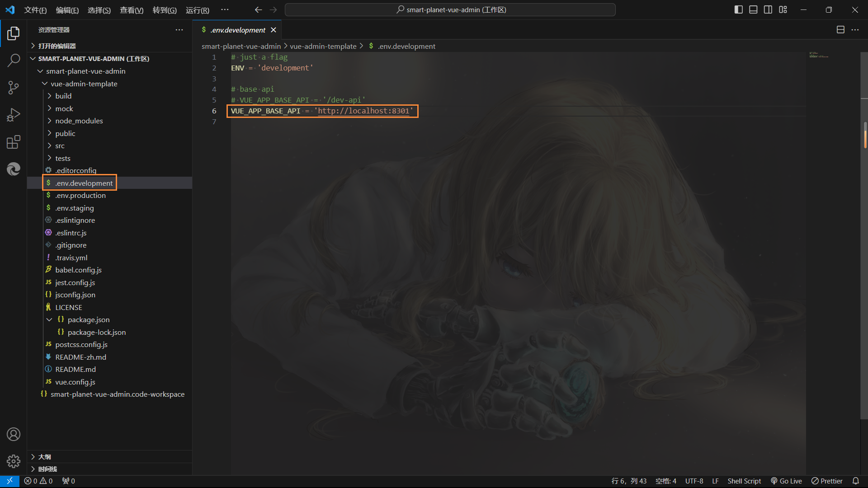Open the Extensions view
This screenshot has width=868, height=488.
coord(14,142)
